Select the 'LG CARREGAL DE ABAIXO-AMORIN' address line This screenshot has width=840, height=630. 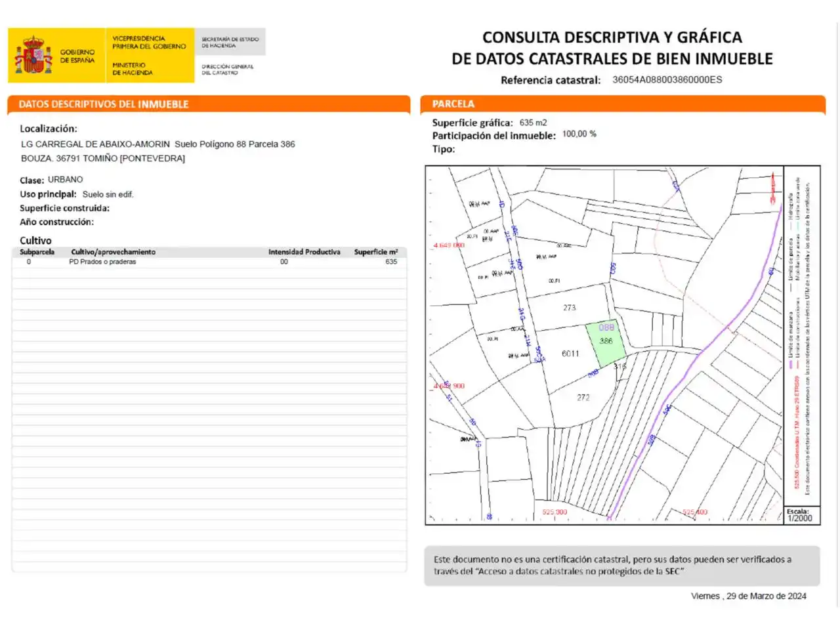tap(158, 144)
